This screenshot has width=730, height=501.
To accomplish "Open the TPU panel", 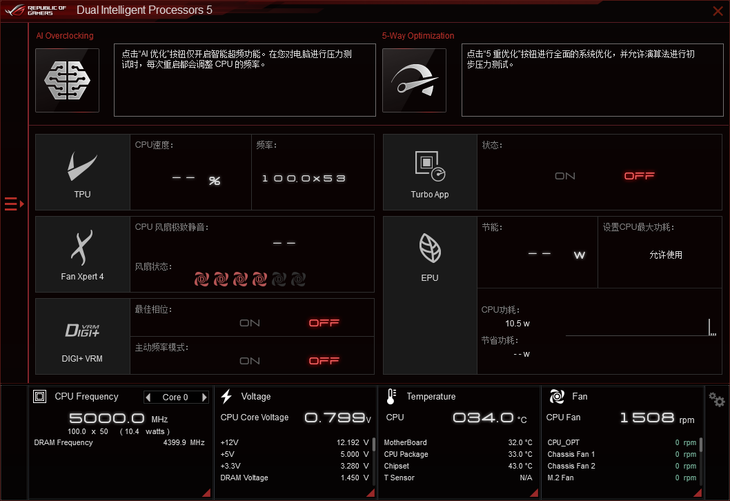I will pyautogui.click(x=82, y=172).
